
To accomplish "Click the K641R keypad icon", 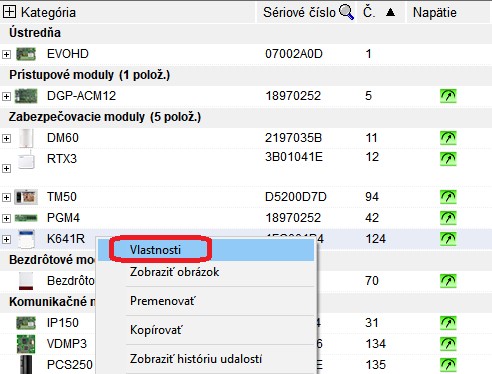I will (26, 239).
